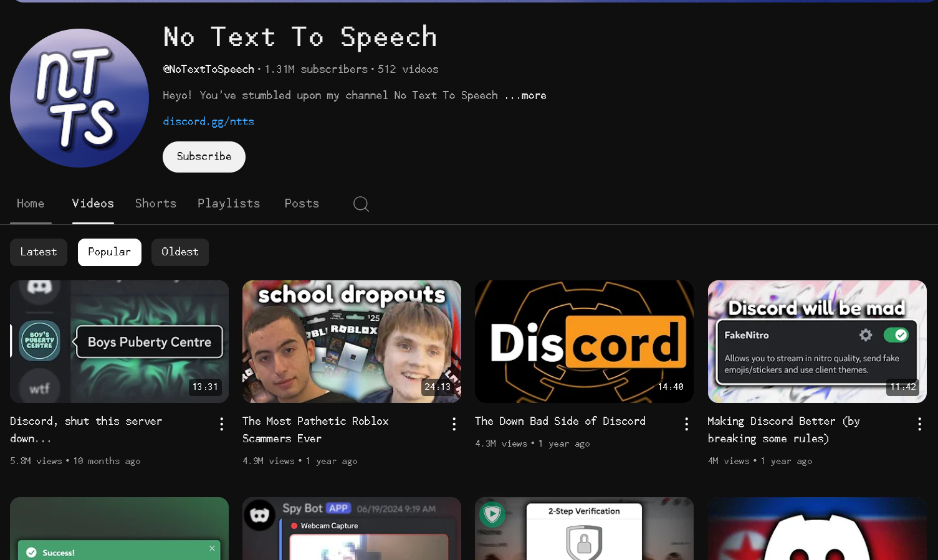The height and width of the screenshot is (560, 938).
Task: Click the '512 videos' count
Action: tap(408, 69)
